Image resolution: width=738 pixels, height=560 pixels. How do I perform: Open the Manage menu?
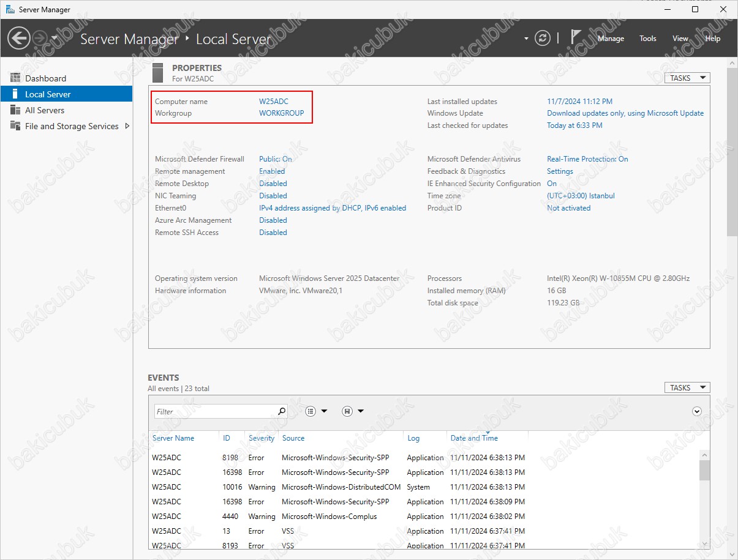pos(611,39)
